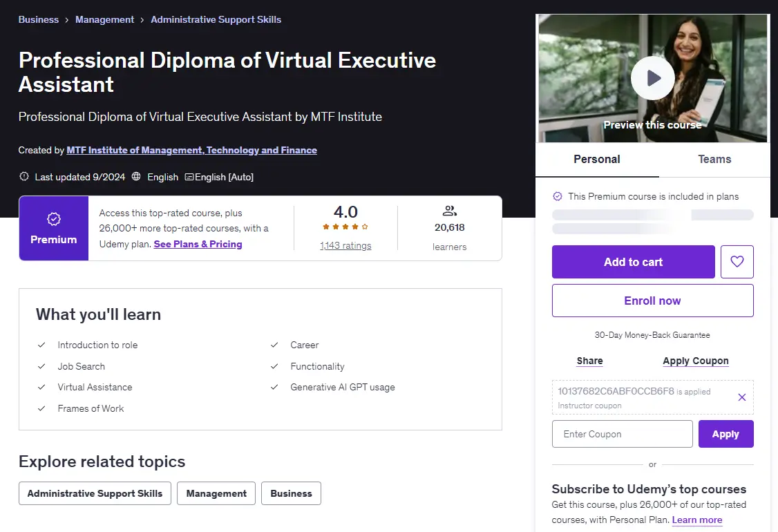The width and height of the screenshot is (778, 532).
Task: Switch to the Personal tab
Action: (x=597, y=160)
